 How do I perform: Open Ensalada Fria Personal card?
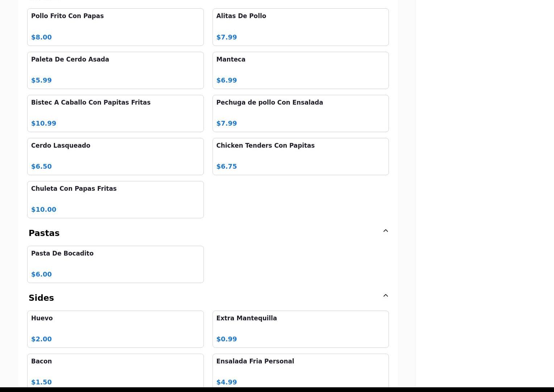[300, 371]
